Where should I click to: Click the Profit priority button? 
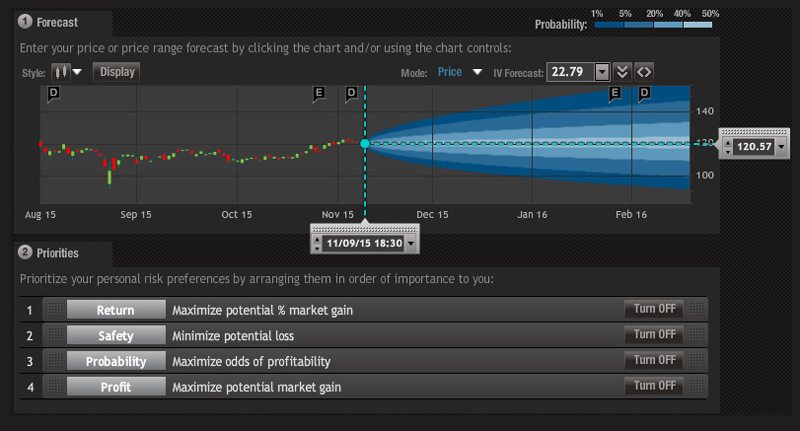pyautogui.click(x=115, y=386)
